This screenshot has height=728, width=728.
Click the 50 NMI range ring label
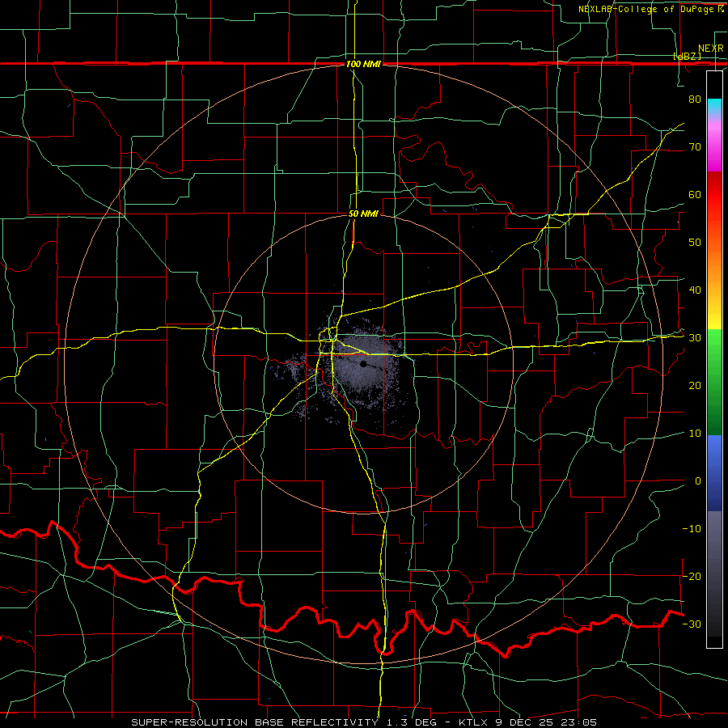[x=363, y=214]
